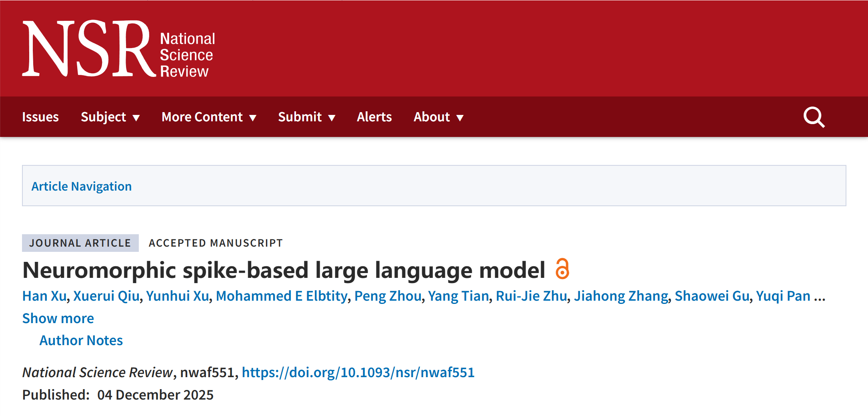Click the Journal Article label badge
868x416 pixels.
[80, 243]
